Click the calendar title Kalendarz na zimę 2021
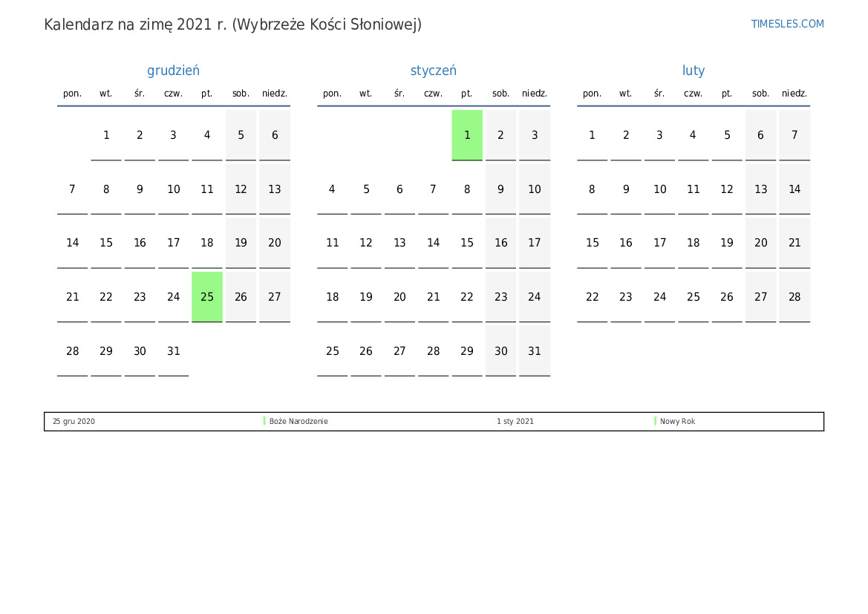 (232, 25)
